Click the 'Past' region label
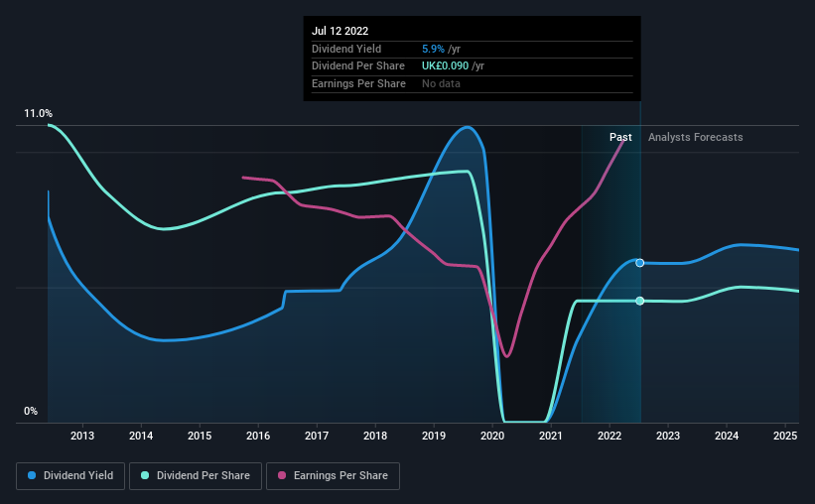The image size is (815, 504). click(x=620, y=137)
